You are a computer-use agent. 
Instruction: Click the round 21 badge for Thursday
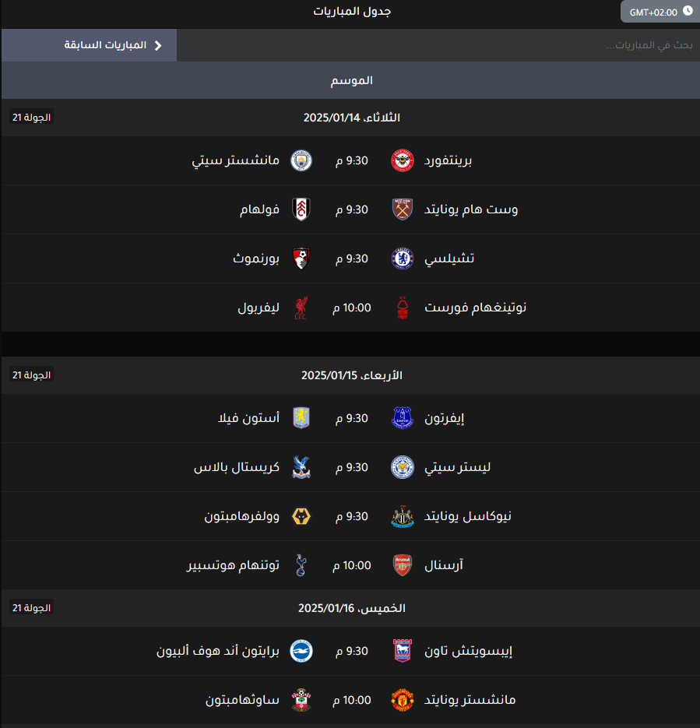coord(32,608)
